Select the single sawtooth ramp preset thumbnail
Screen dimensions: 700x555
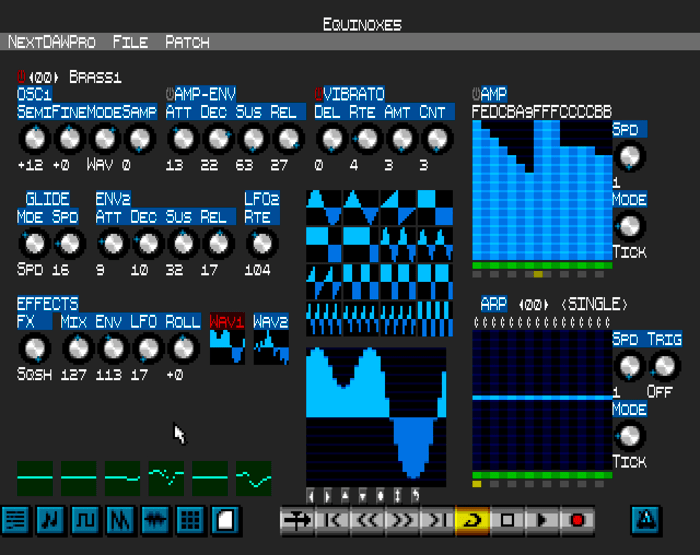[x=398, y=208]
